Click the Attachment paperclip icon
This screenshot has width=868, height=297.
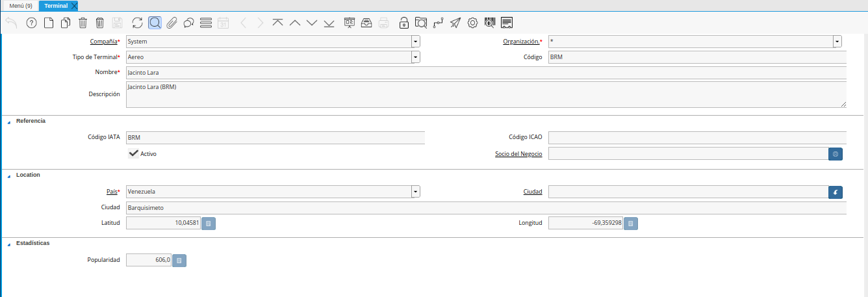point(172,23)
